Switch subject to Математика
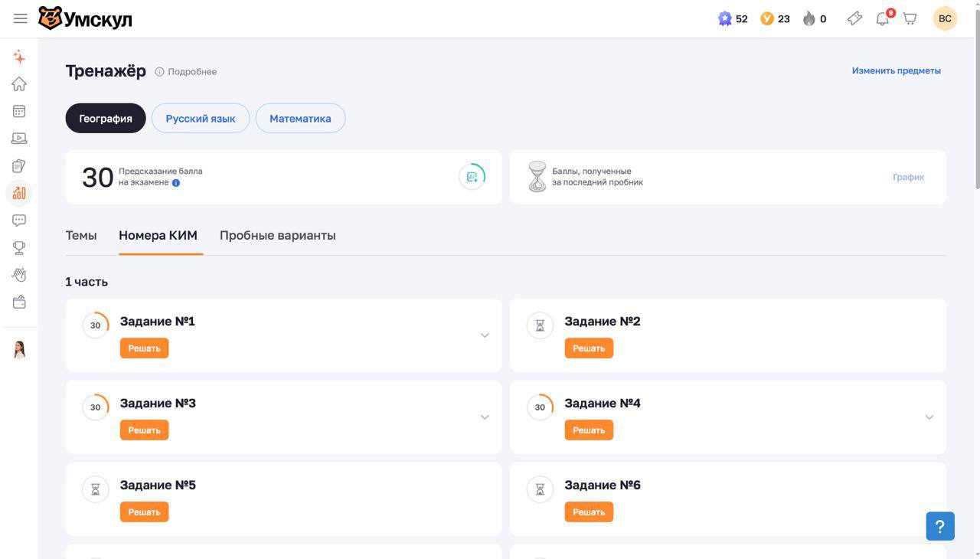The height and width of the screenshot is (559, 980). [300, 119]
